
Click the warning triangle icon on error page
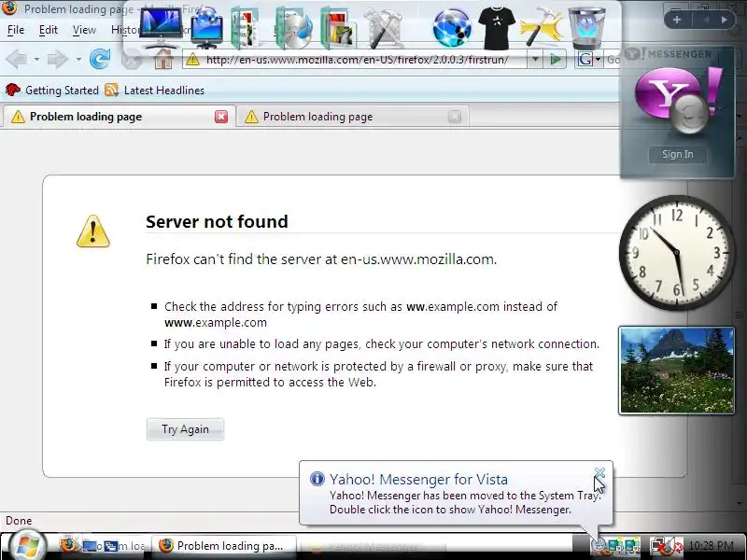point(93,231)
